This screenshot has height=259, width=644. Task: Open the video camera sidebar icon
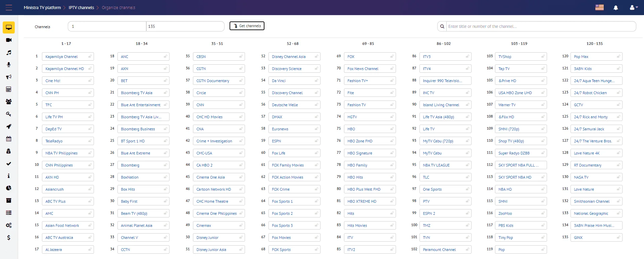(9, 40)
